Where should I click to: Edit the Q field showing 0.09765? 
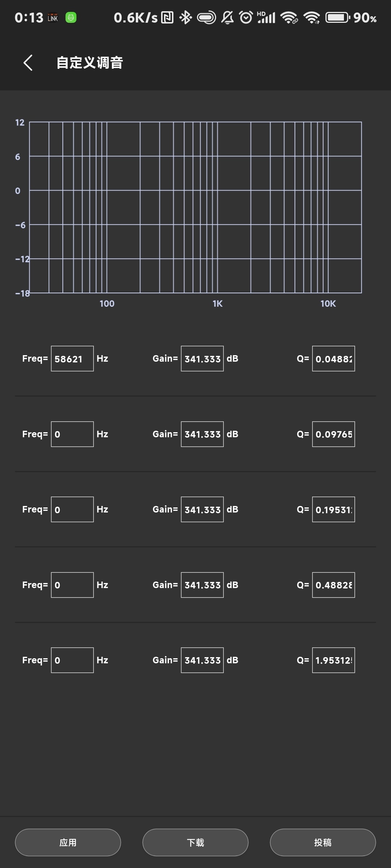[x=333, y=434]
